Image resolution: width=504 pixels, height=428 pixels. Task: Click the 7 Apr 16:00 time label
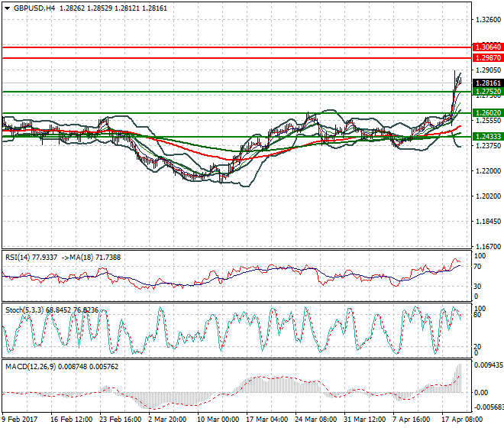click(x=412, y=420)
